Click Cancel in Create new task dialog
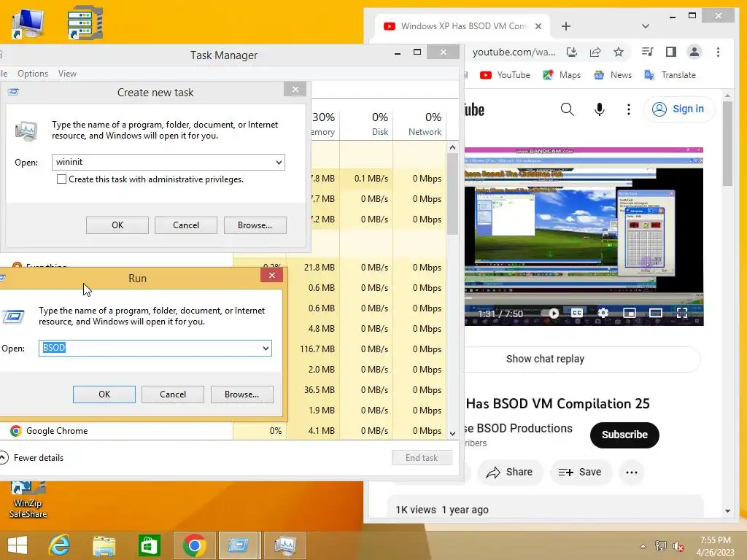Viewport: 747px width, 560px height. point(186,225)
